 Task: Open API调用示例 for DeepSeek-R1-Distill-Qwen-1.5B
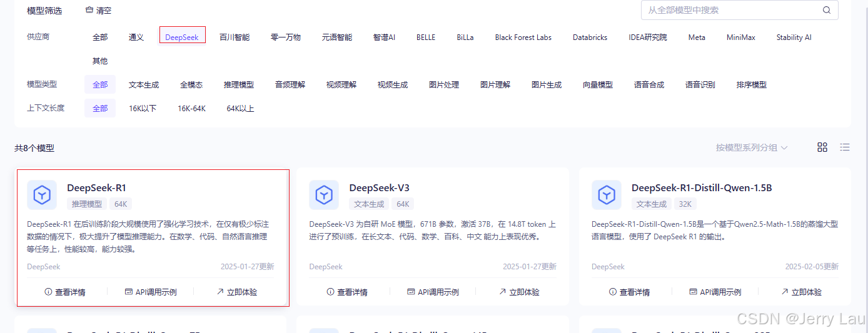pyautogui.click(x=715, y=292)
